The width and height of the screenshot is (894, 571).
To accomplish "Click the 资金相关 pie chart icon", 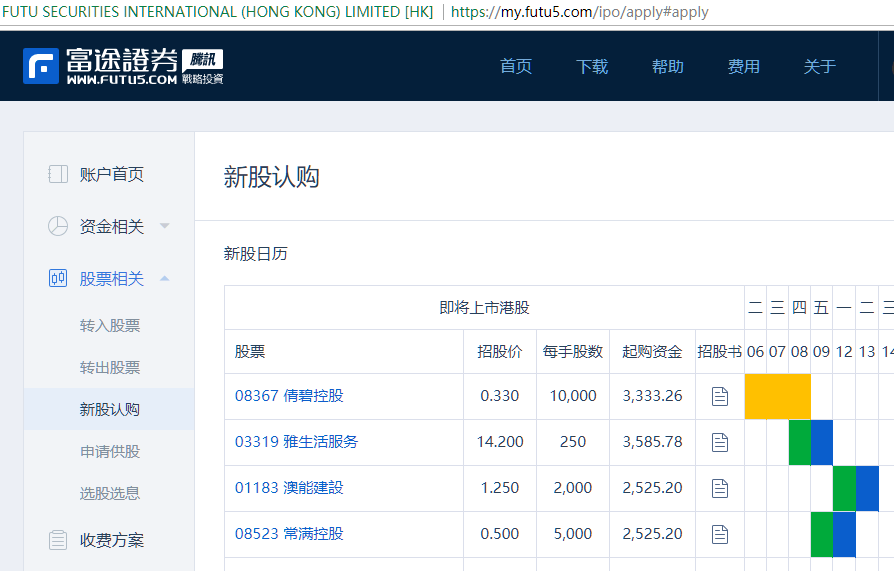I will [x=58, y=226].
